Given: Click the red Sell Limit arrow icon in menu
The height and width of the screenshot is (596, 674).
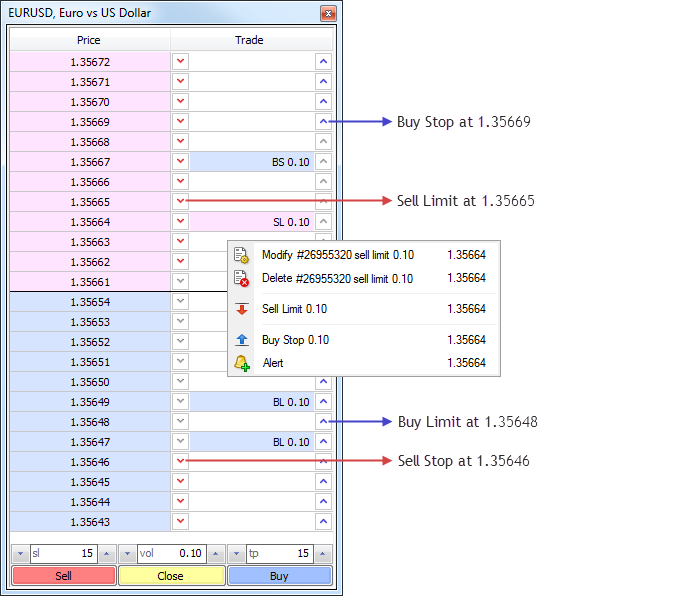Looking at the screenshot, I should tap(242, 310).
